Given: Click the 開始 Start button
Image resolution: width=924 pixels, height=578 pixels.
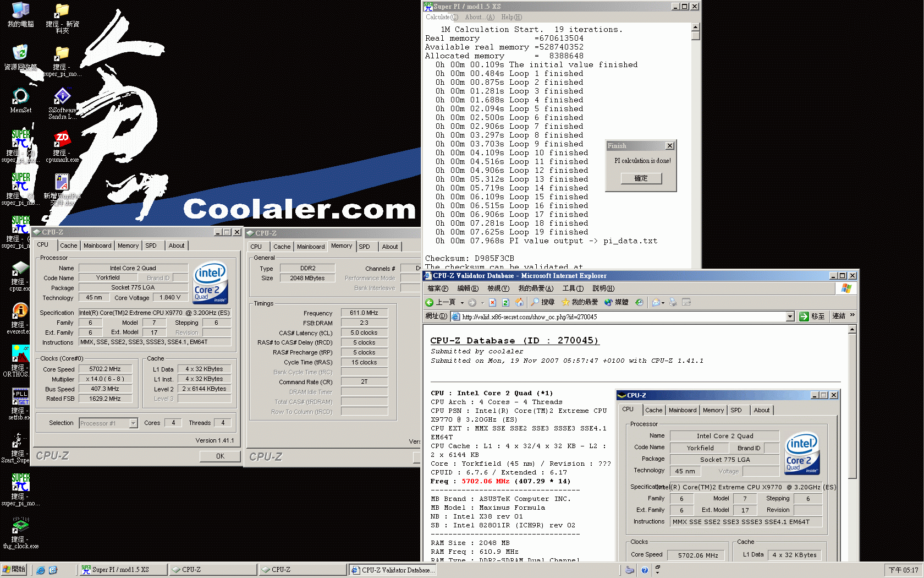Looking at the screenshot, I should click(14, 570).
